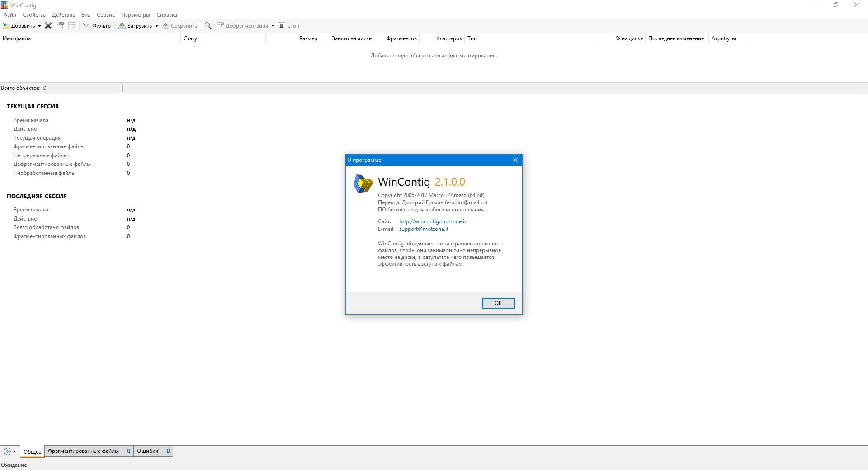
Task: Open the Вид menu
Action: coord(86,15)
